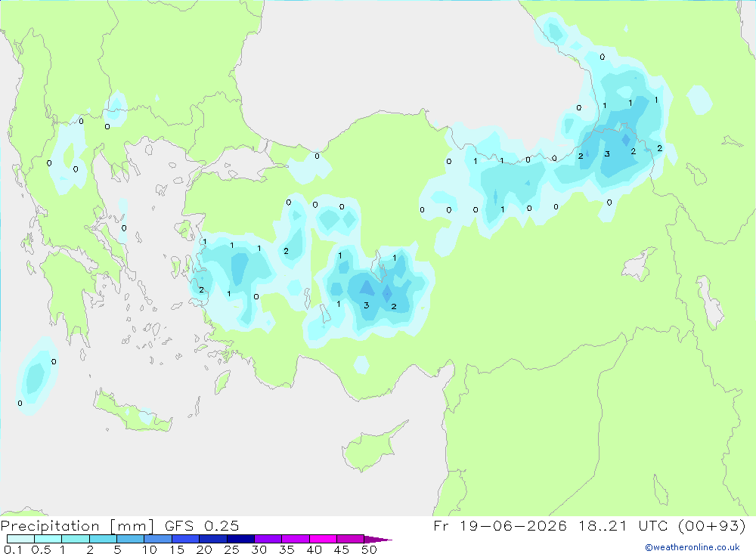Image resolution: width=756 pixels, height=554 pixels.
Task: Click the 'Precipitation [mm]' title text
Action: pos(77,526)
